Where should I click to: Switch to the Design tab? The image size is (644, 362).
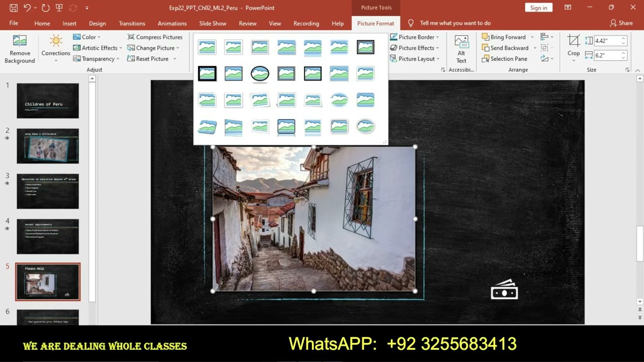click(98, 23)
